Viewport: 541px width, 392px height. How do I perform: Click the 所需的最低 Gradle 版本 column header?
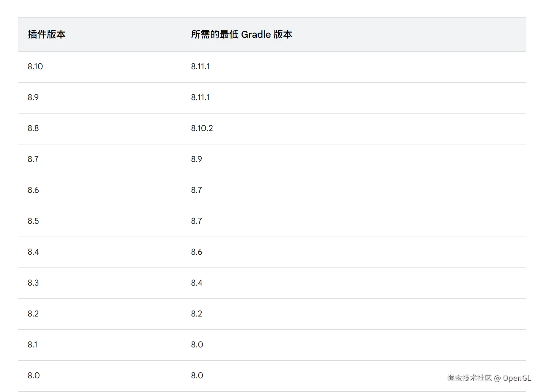click(x=241, y=34)
